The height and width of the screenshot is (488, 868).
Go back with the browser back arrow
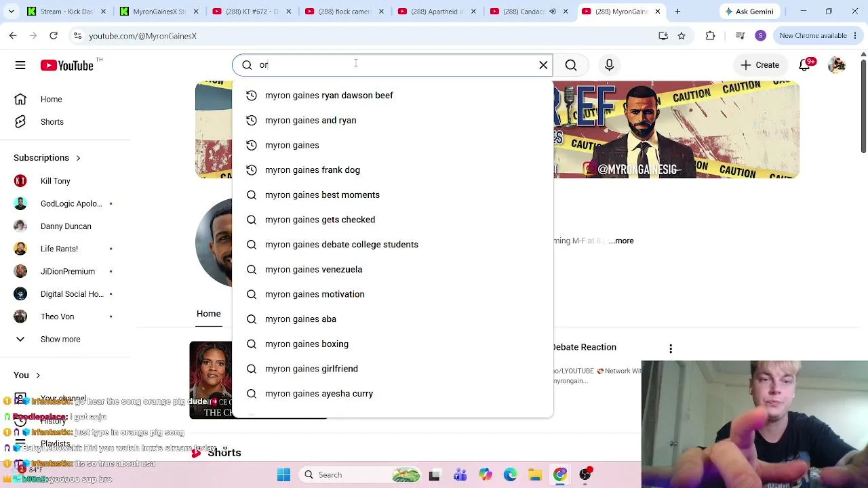tap(13, 36)
